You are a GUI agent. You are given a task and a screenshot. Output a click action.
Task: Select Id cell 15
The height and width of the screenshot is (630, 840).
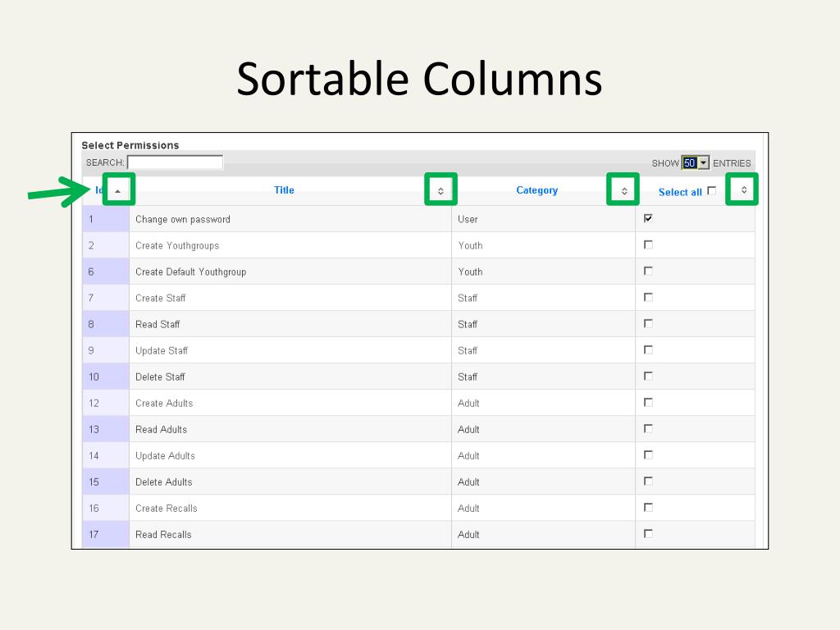point(106,482)
